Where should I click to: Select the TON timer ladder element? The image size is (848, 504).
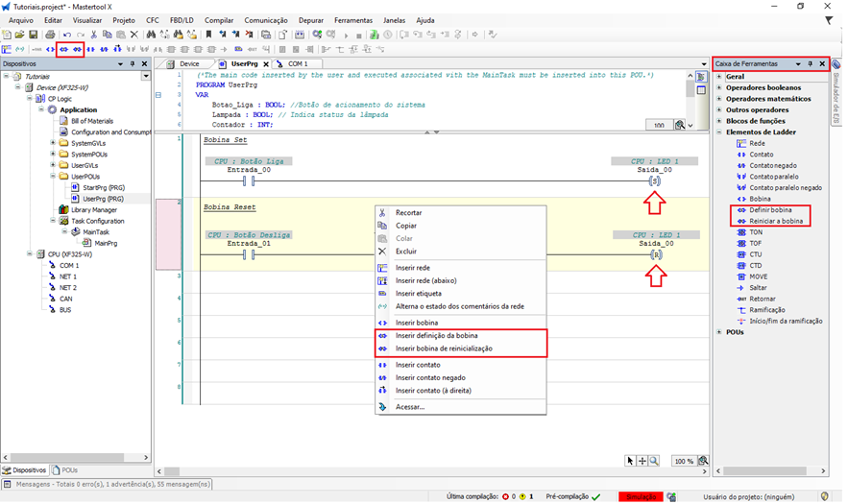point(756,232)
